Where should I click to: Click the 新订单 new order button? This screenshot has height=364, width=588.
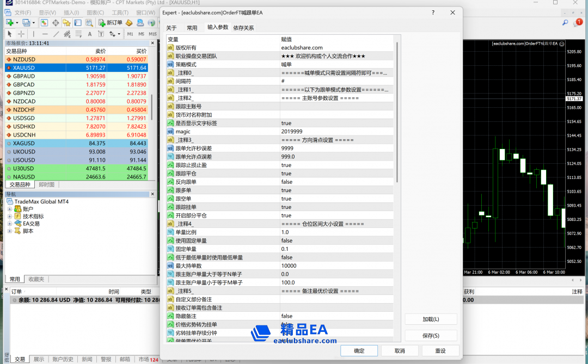[111, 22]
